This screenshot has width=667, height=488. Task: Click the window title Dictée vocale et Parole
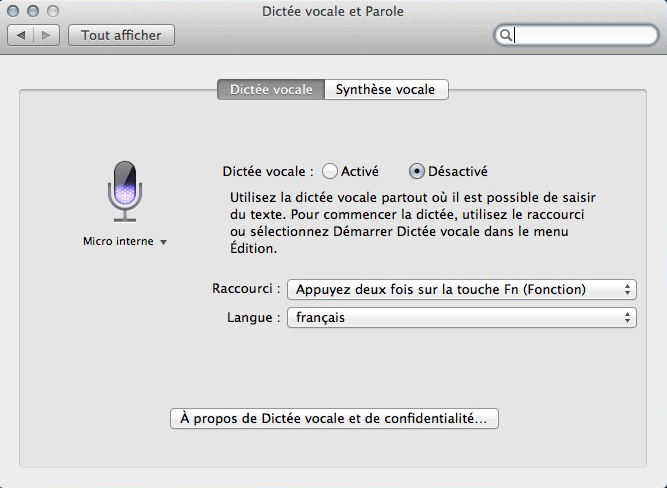click(333, 11)
